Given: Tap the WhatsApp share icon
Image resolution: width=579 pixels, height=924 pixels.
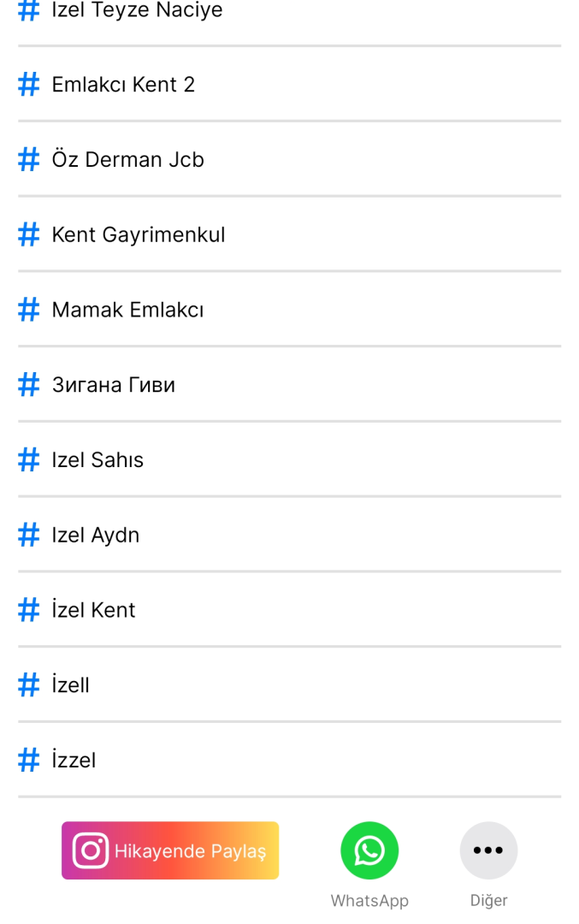Looking at the screenshot, I should pyautogui.click(x=369, y=850).
